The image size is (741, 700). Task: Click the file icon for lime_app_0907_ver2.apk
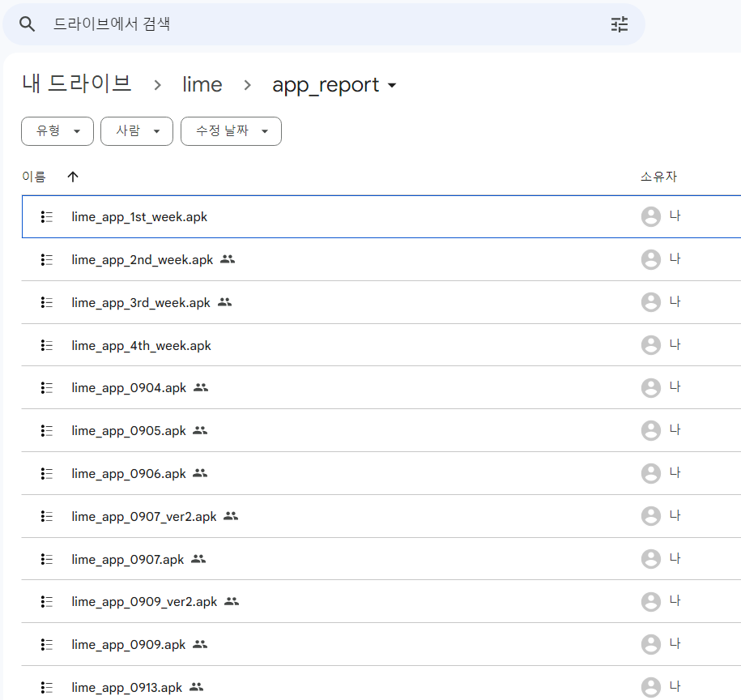[46, 515]
